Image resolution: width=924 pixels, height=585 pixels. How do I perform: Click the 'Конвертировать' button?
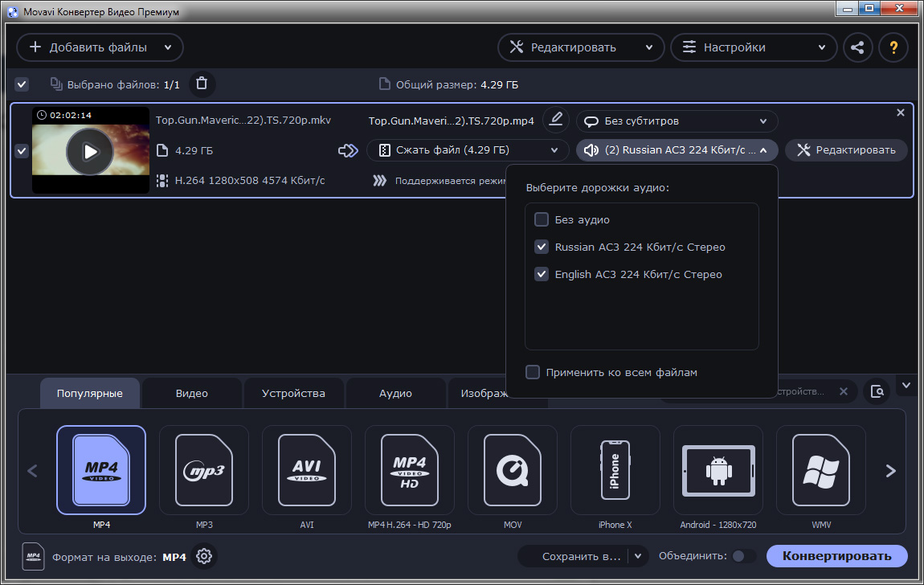click(x=836, y=556)
